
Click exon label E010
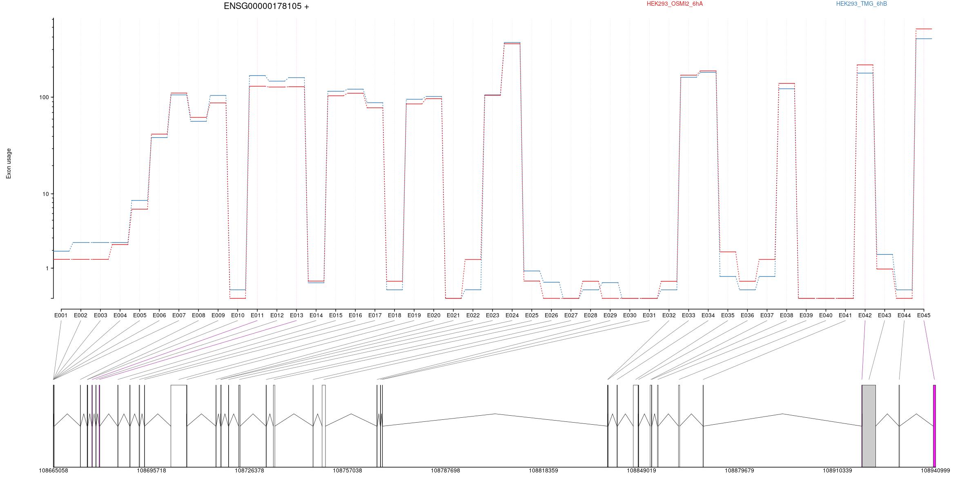tap(238, 315)
